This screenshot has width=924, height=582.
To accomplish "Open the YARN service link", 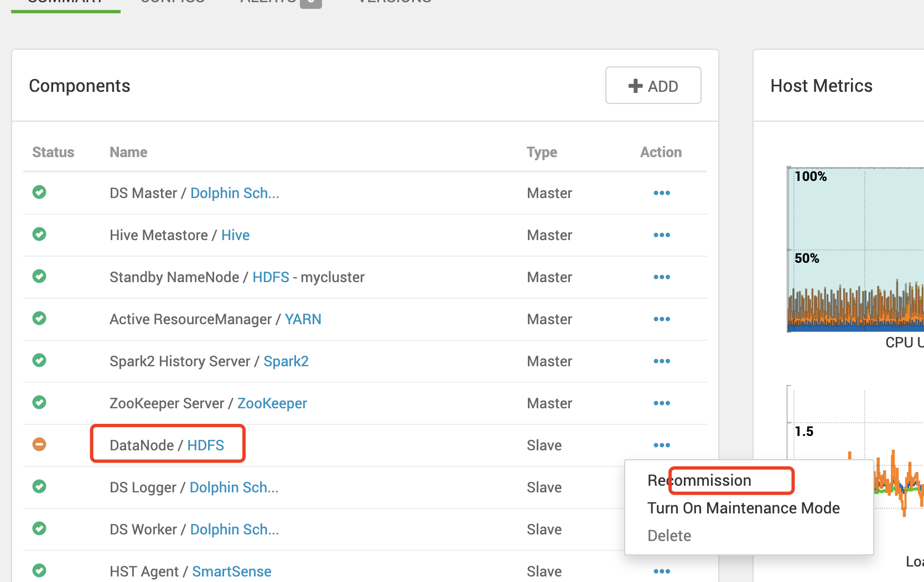I will point(303,319).
